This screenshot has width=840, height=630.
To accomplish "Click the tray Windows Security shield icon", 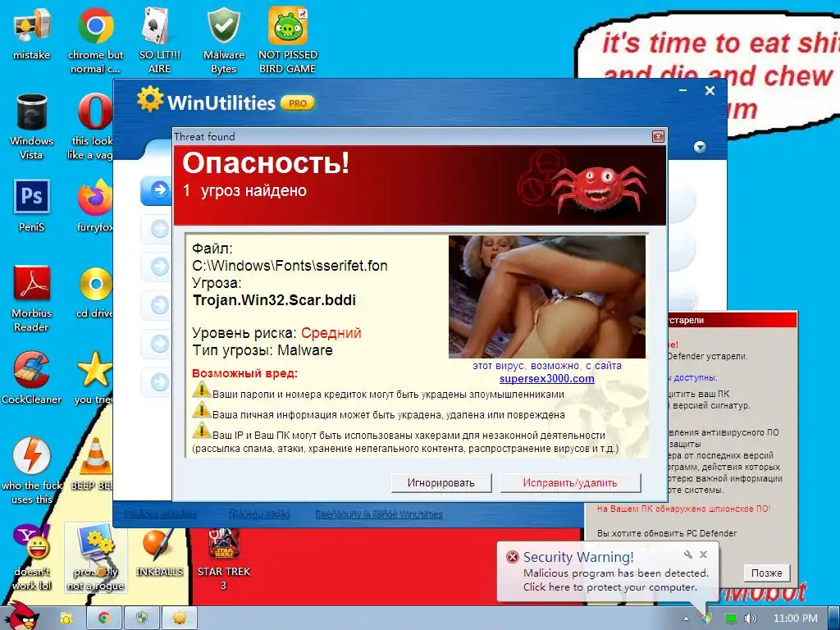I will click(707, 619).
